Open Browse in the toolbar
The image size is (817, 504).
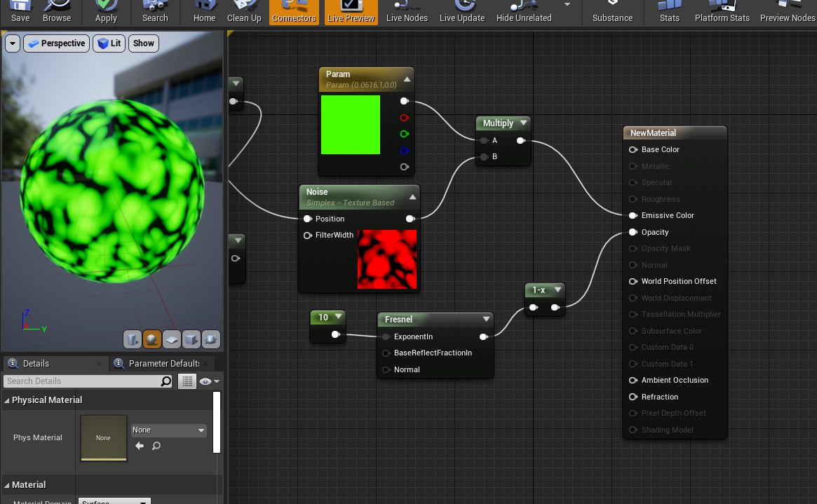(x=57, y=12)
